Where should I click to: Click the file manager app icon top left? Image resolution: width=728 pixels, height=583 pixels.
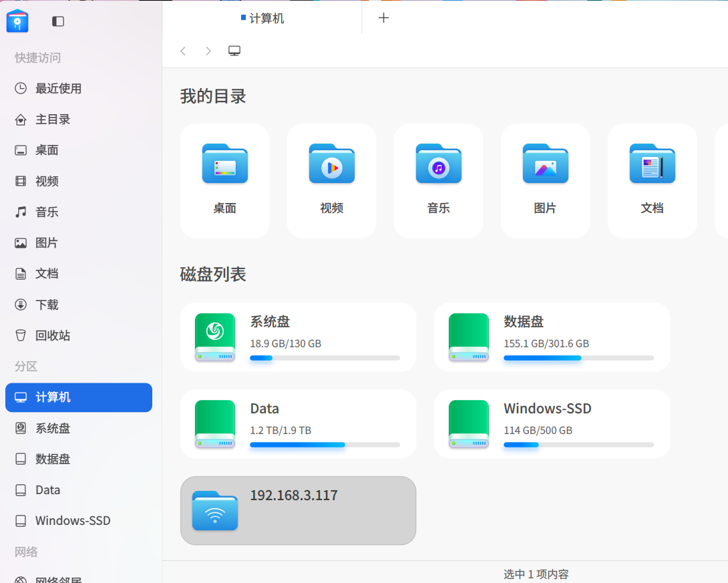pyautogui.click(x=17, y=21)
